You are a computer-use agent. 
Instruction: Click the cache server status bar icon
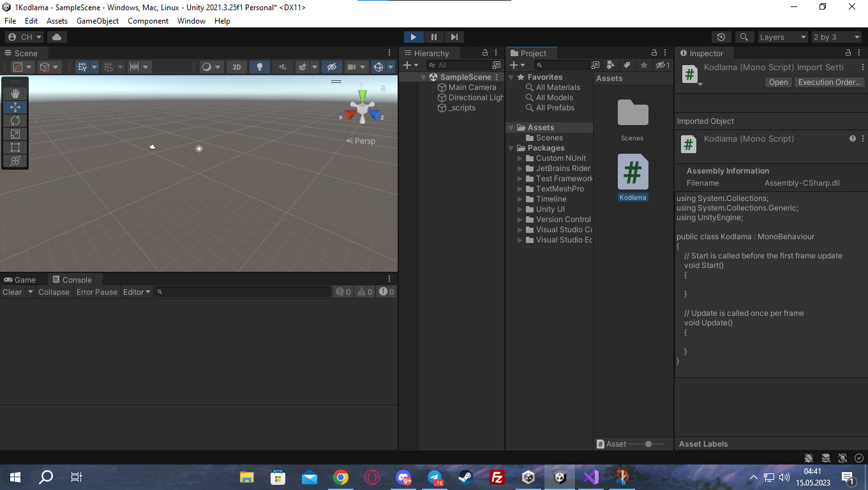pos(826,458)
